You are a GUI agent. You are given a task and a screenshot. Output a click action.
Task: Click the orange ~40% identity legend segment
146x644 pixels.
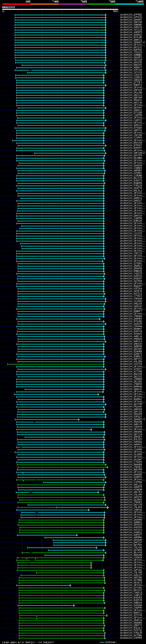(x=45, y=4)
